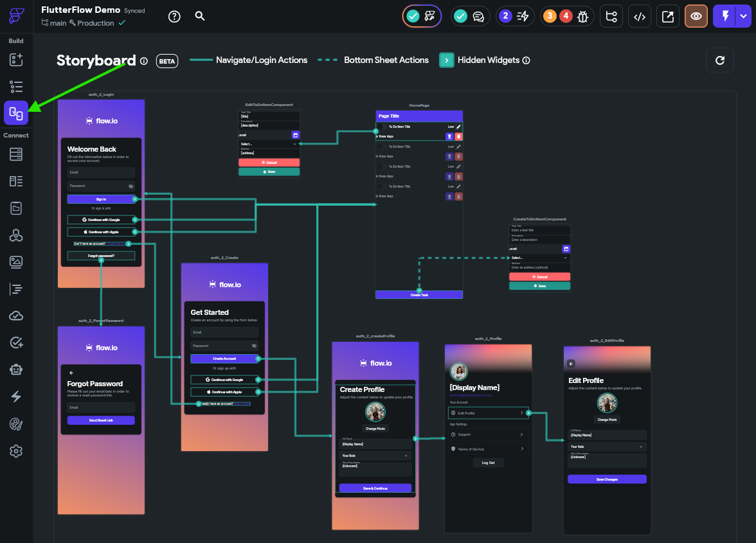Click Continue with Google on login page
Screen dimensions: 756x543
tap(101, 220)
